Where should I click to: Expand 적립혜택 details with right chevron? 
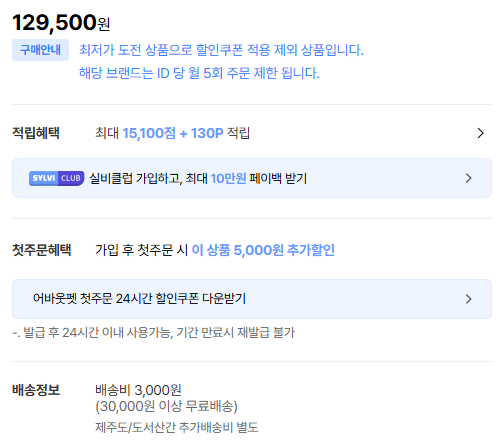pos(480,133)
